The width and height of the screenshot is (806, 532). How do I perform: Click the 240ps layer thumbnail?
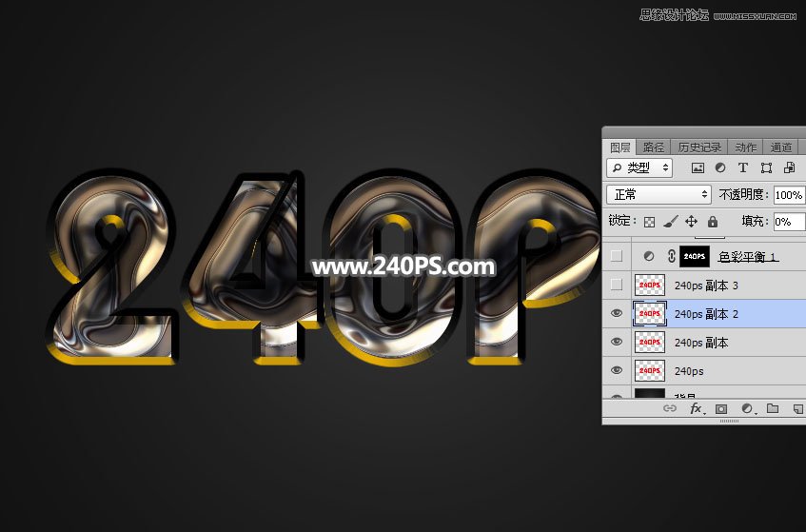[x=650, y=370]
